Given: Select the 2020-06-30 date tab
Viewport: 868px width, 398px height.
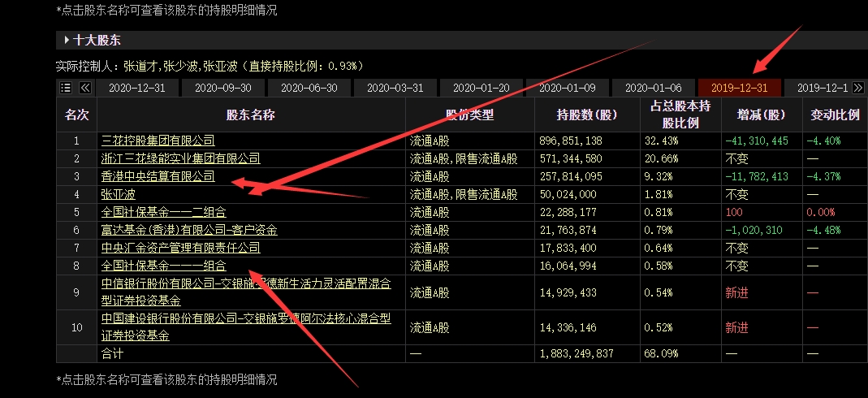Looking at the screenshot, I should pos(309,88).
